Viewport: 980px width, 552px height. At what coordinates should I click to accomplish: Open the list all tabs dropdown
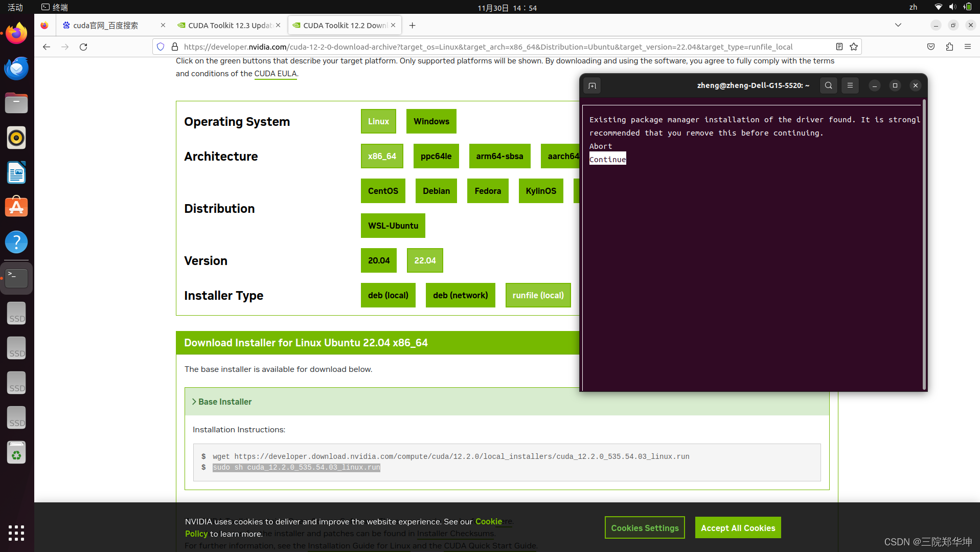point(898,25)
